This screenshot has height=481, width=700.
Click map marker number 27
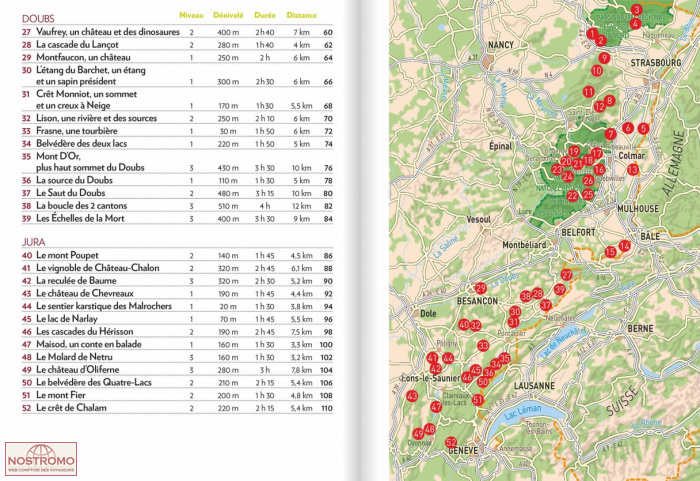(567, 275)
